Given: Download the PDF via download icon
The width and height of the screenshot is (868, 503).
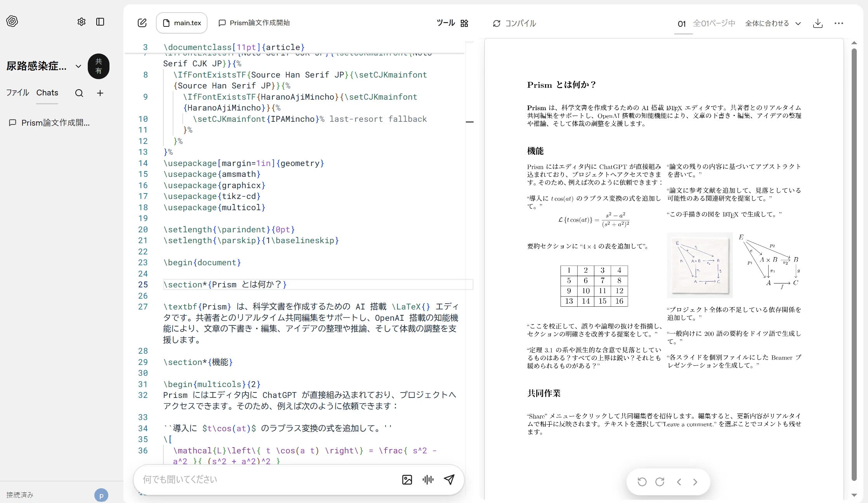Looking at the screenshot, I should [x=818, y=23].
